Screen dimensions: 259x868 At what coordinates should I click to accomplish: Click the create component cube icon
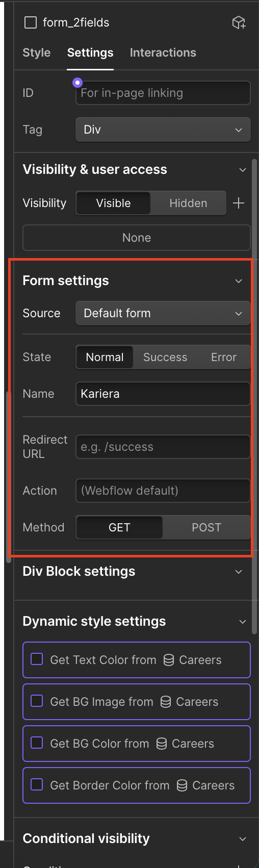pyautogui.click(x=239, y=22)
